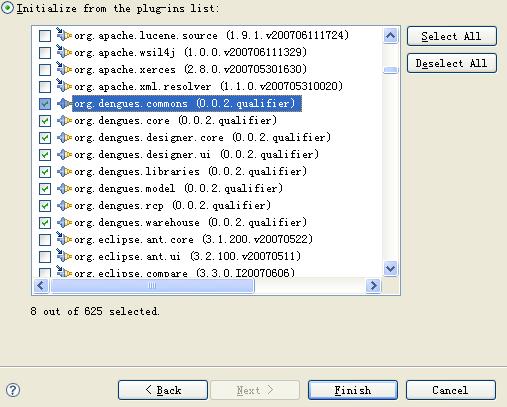Click the vertical scrollbar thumb
This screenshot has width=507, height=407.
click(390, 70)
